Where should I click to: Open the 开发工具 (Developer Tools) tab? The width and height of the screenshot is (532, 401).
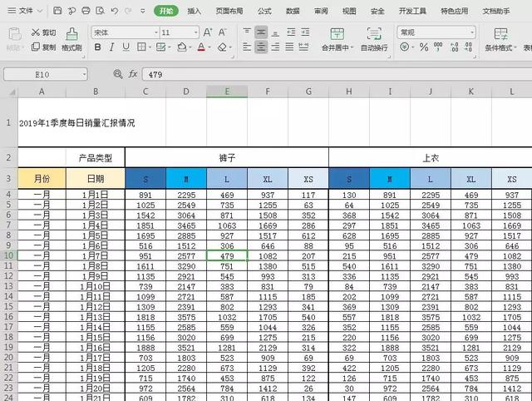point(412,11)
